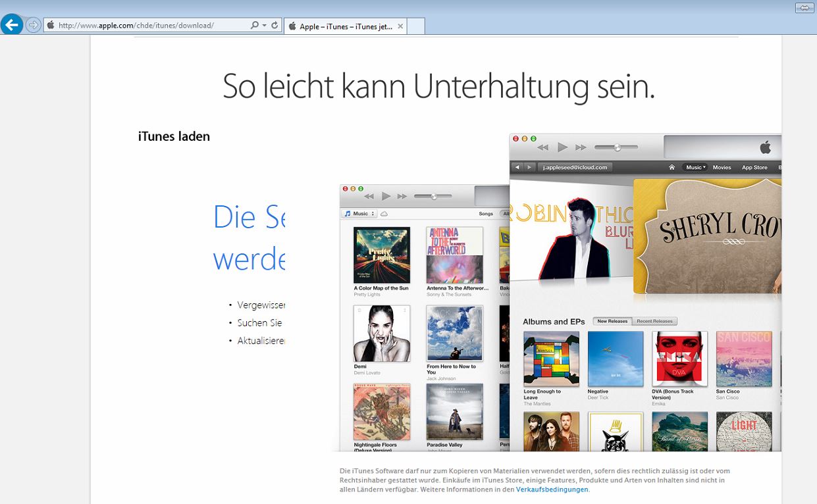The width and height of the screenshot is (817, 504).
Task: Open the From Here to Now to You cover
Action: [x=454, y=334]
